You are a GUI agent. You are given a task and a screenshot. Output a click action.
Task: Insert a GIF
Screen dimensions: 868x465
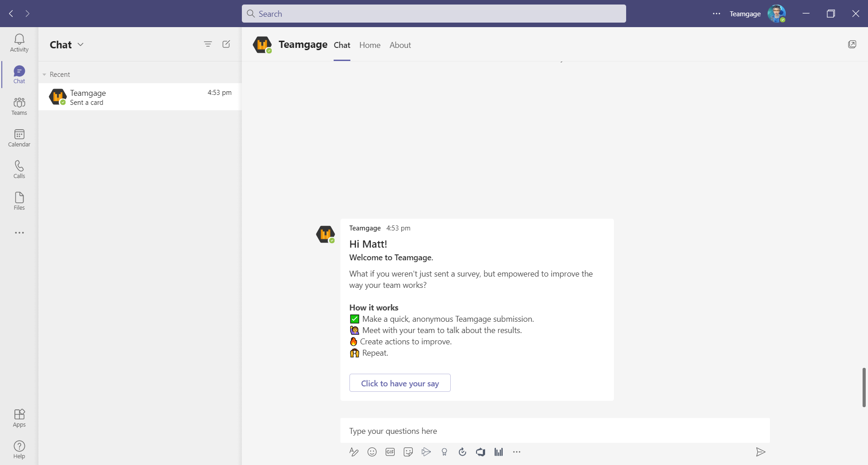coord(390,452)
